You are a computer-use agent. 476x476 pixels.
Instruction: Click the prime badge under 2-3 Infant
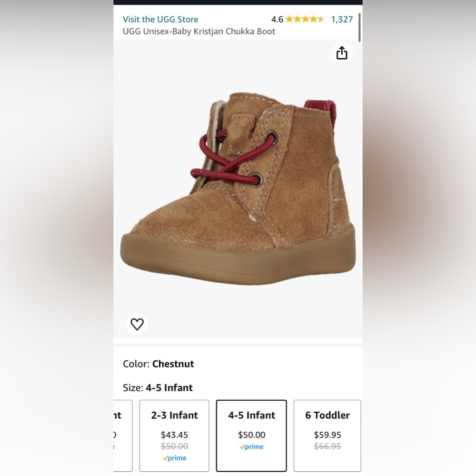(x=174, y=458)
